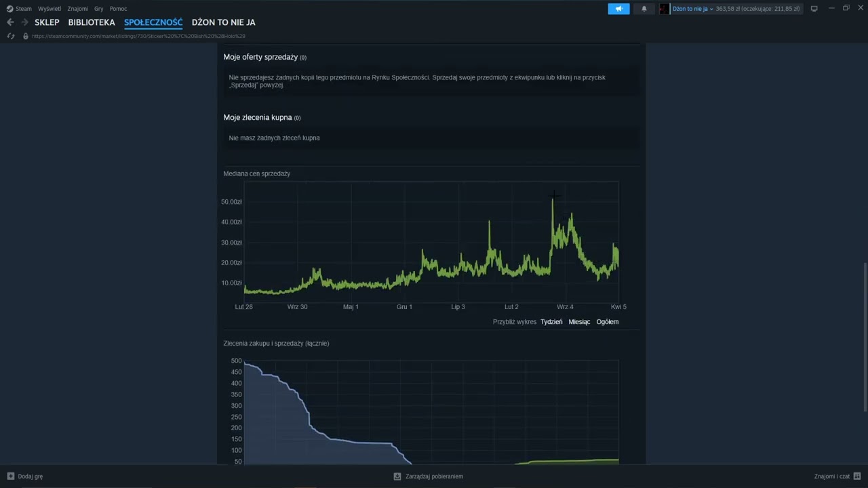The height and width of the screenshot is (488, 868).
Task: Zoom chart to Ogółem
Action: [607, 322]
